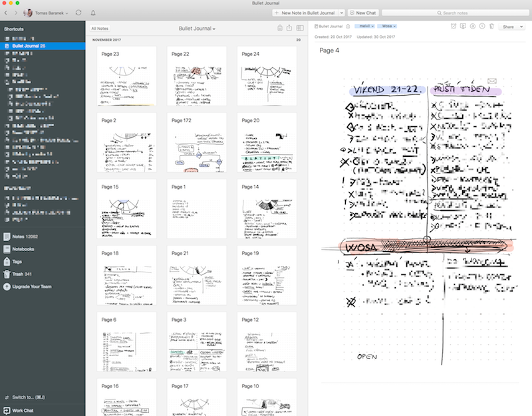Delete the note using the trash icon
The width and height of the screenshot is (532, 416).
coord(492,27)
